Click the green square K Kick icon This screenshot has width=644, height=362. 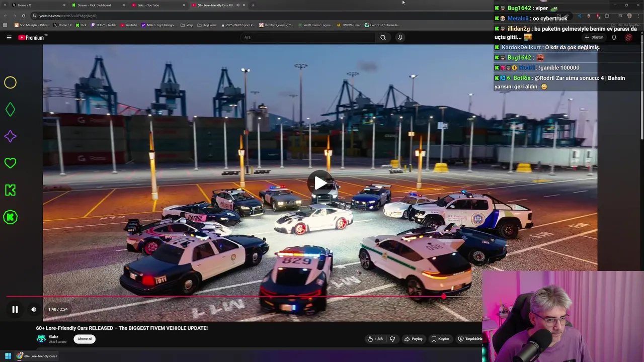10,190
